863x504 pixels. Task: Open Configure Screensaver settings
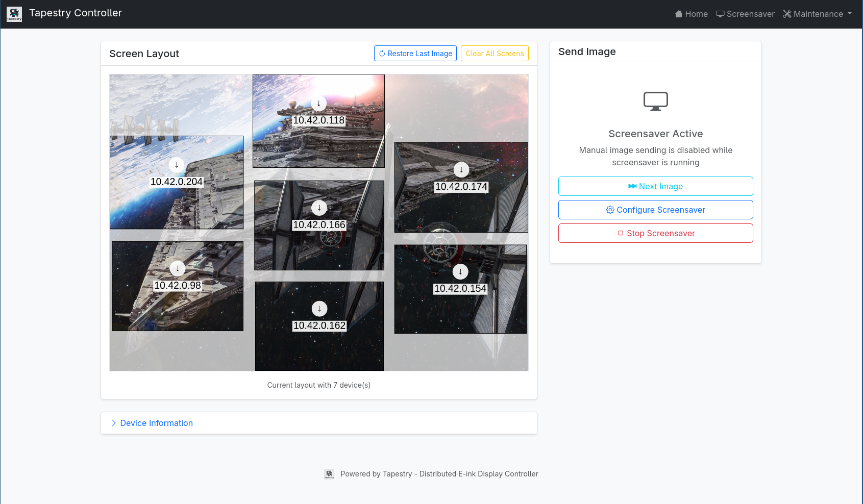click(x=655, y=210)
